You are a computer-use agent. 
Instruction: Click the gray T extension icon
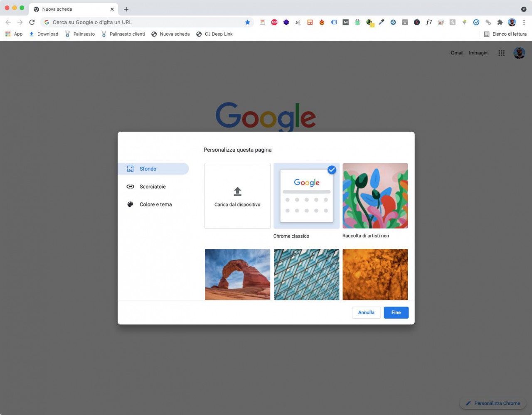tap(405, 22)
